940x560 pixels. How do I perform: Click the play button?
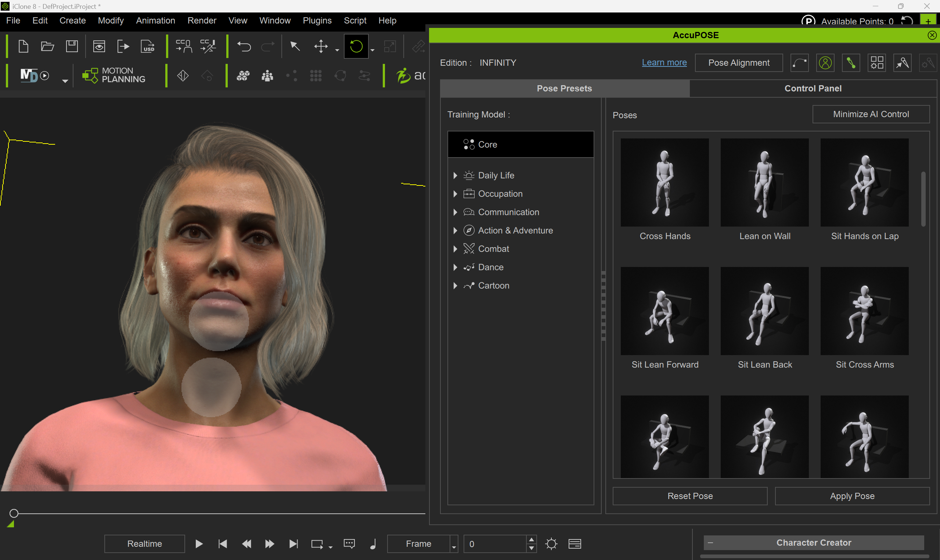(199, 544)
